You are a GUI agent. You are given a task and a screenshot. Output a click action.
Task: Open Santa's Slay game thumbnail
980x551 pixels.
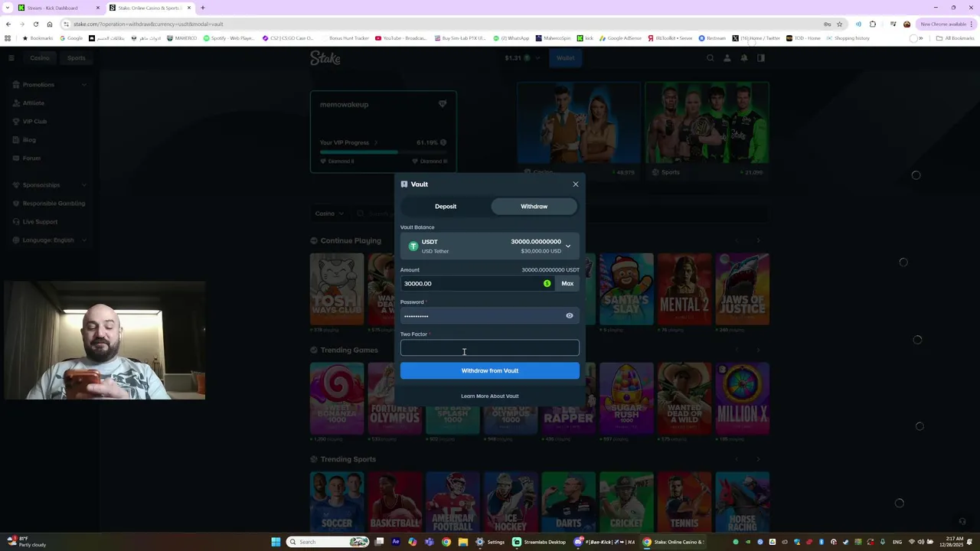coord(626,289)
